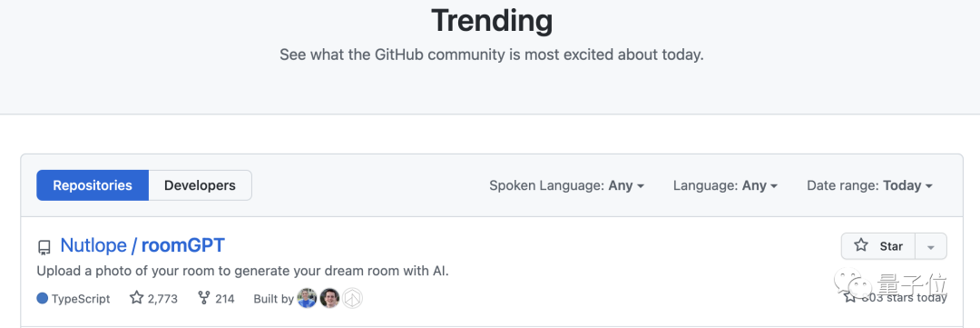Viewport: 980px width, 328px height.
Task: Open forks via fork icon beside 214
Action: point(204,298)
